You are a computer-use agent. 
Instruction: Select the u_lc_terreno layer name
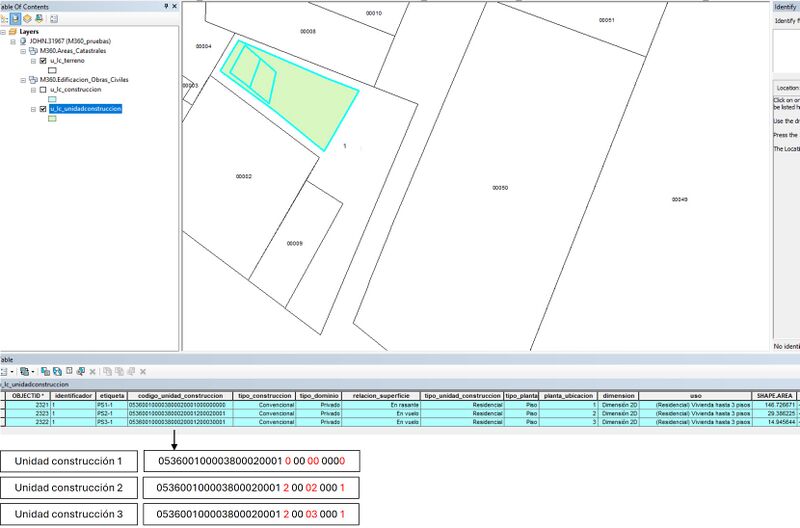(67, 61)
